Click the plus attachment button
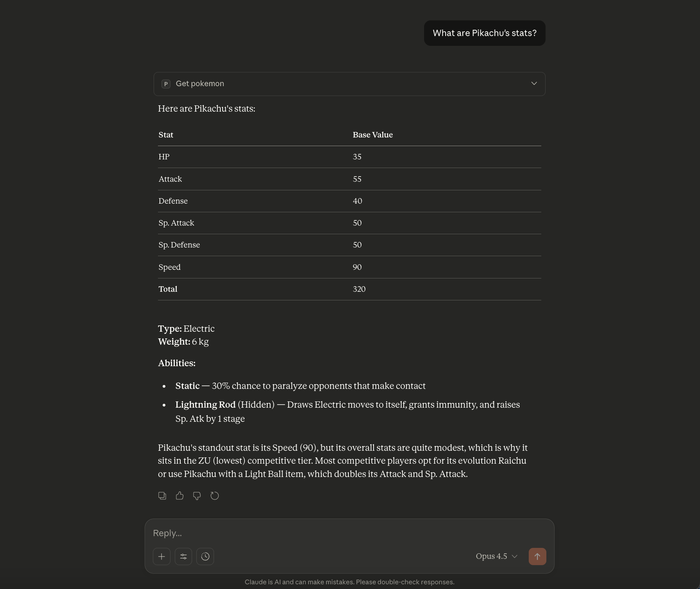Screen dimensions: 700x589 coord(161,556)
